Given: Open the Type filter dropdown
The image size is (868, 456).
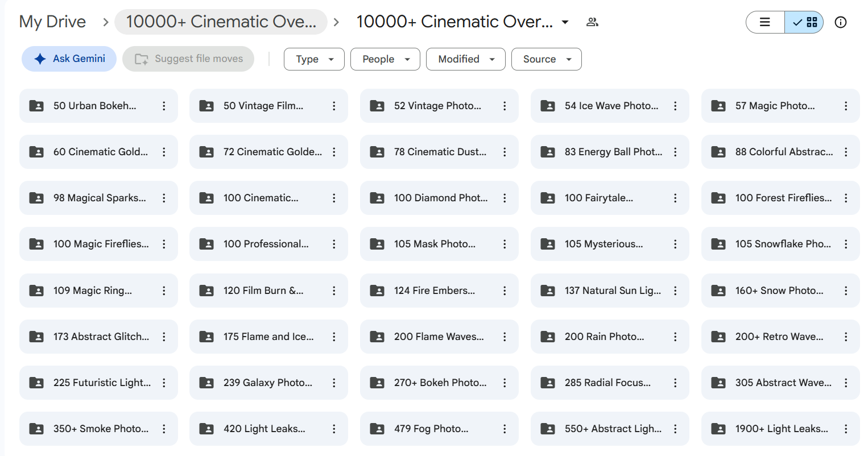Looking at the screenshot, I should pos(314,59).
